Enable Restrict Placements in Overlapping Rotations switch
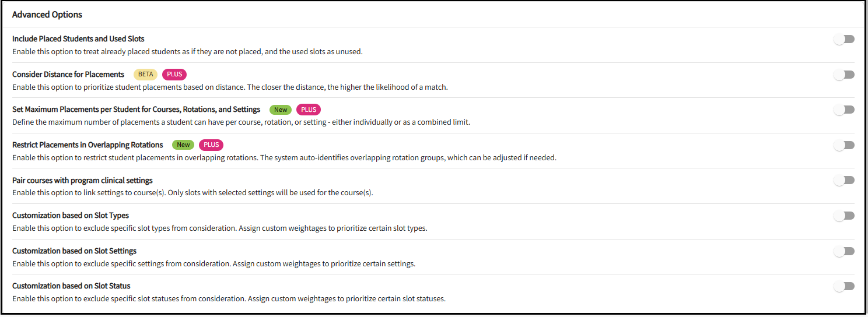This screenshot has height=317, width=868. point(844,145)
